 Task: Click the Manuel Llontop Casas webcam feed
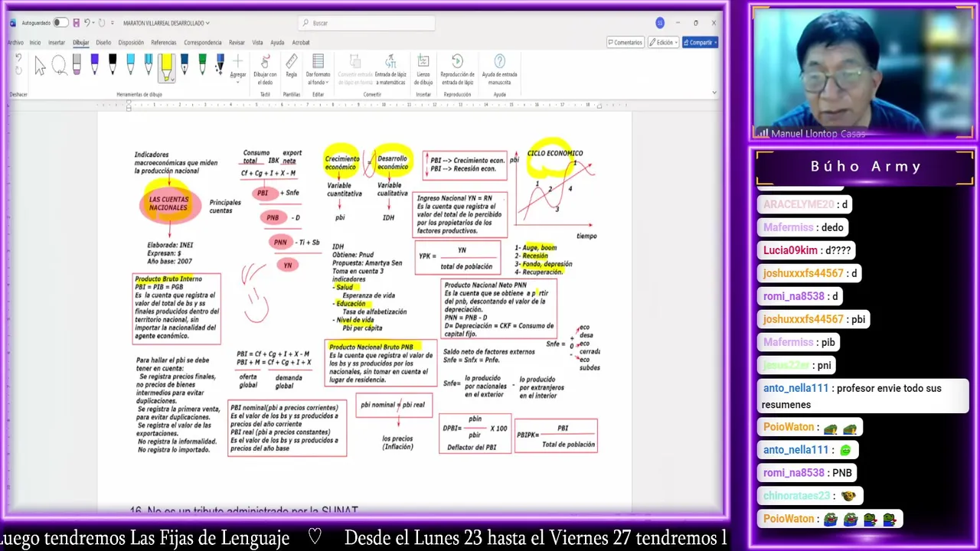click(x=863, y=73)
